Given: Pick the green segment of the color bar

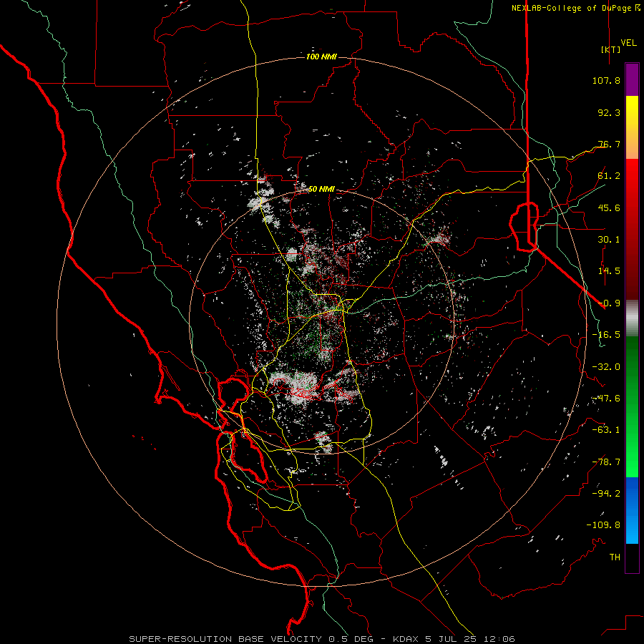Looking at the screenshot, I should (632, 406).
